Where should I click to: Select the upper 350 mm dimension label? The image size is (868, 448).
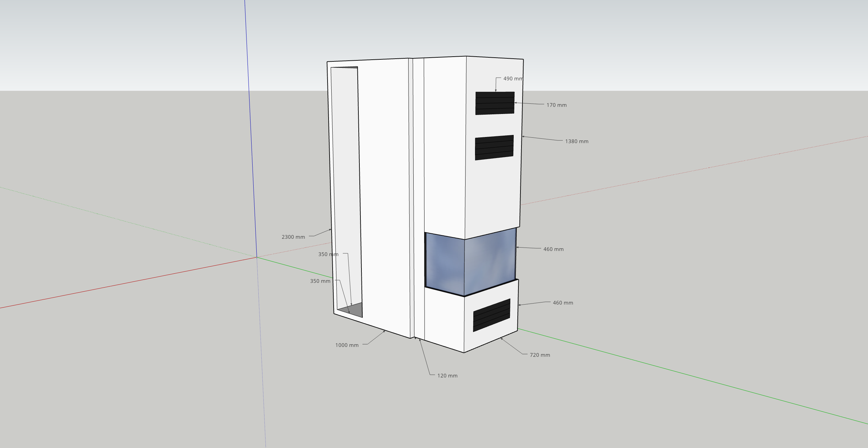[x=328, y=254]
